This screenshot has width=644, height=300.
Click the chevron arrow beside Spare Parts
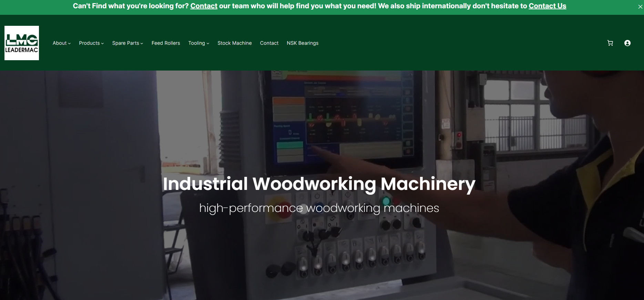[142, 43]
